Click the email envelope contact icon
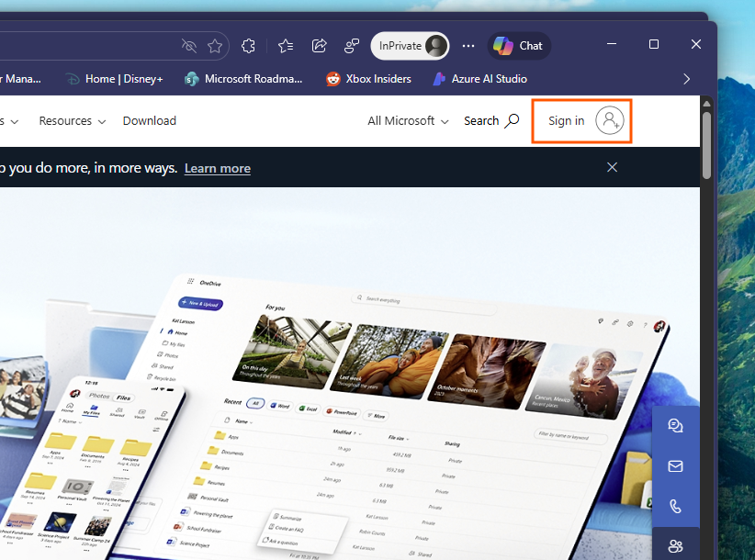The image size is (755, 560). [x=676, y=466]
